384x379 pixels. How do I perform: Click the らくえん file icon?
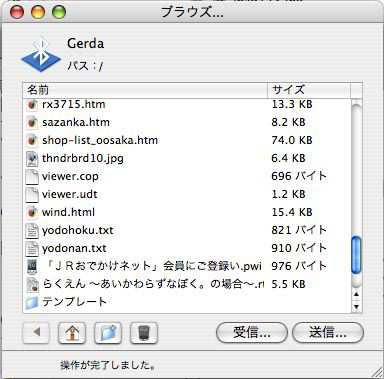(x=32, y=284)
